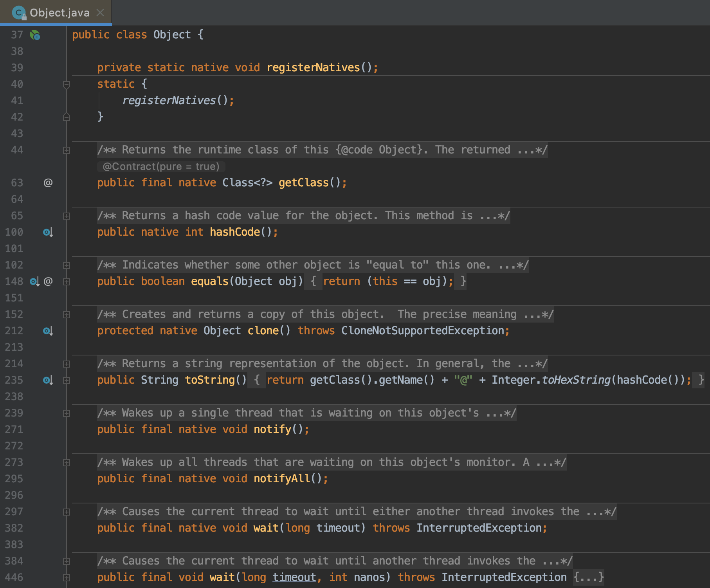Close the Object.java editor tab
This screenshot has width=710, height=588.
[100, 13]
